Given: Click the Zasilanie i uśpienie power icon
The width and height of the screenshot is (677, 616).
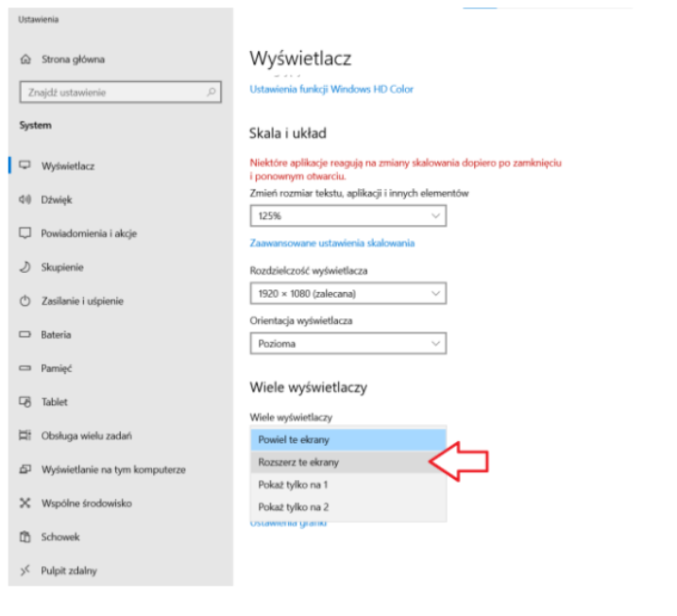Looking at the screenshot, I should [25, 300].
